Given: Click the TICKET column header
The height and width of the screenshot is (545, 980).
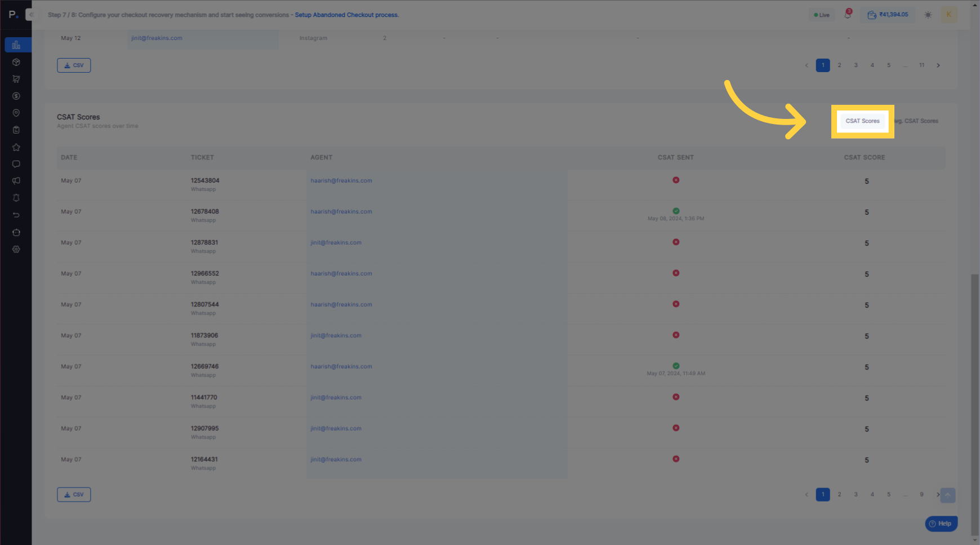Looking at the screenshot, I should tap(202, 158).
